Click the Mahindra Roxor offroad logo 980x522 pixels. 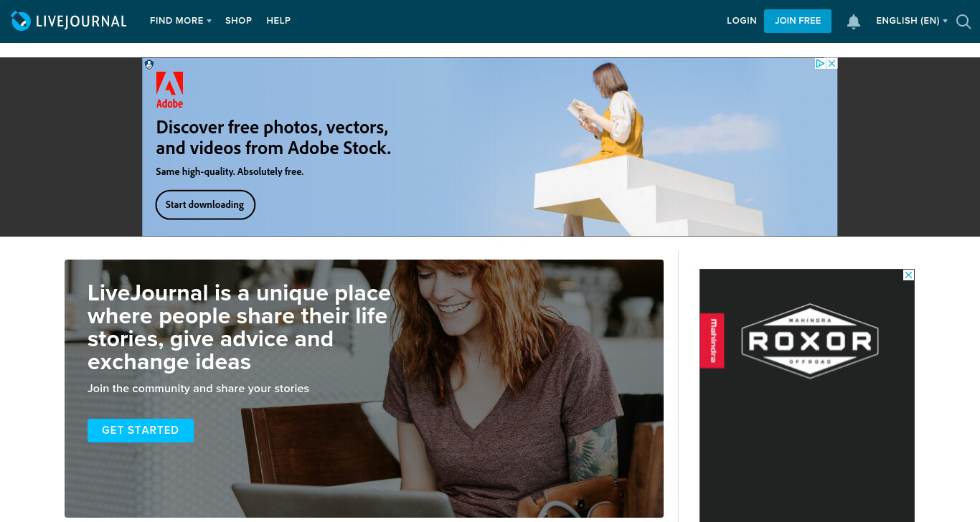coord(810,341)
